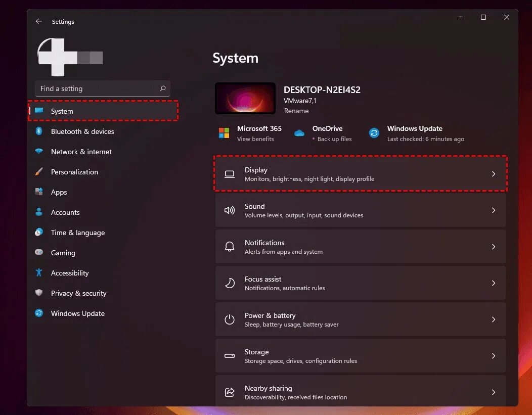Expand the Notifications chevron
This screenshot has width=532, height=415.
point(494,247)
